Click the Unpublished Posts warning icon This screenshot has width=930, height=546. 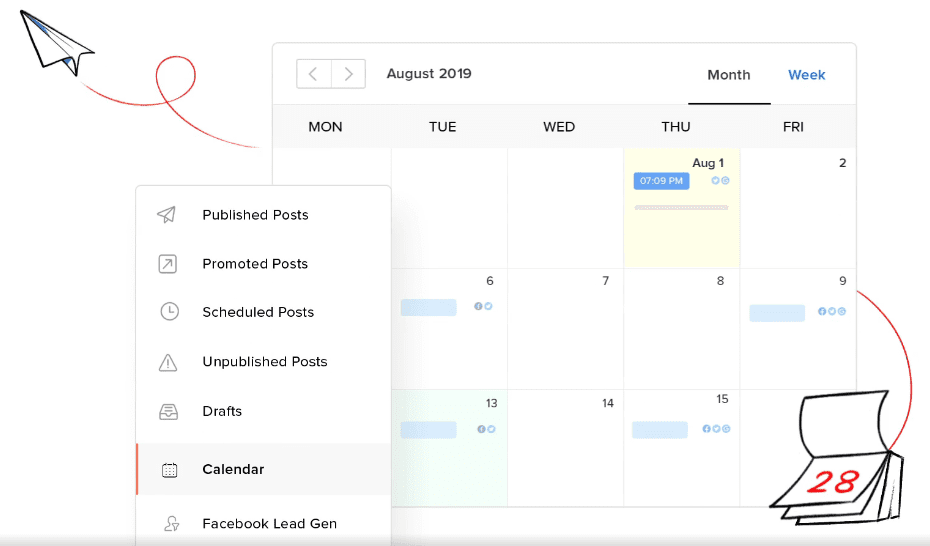pyautogui.click(x=168, y=362)
